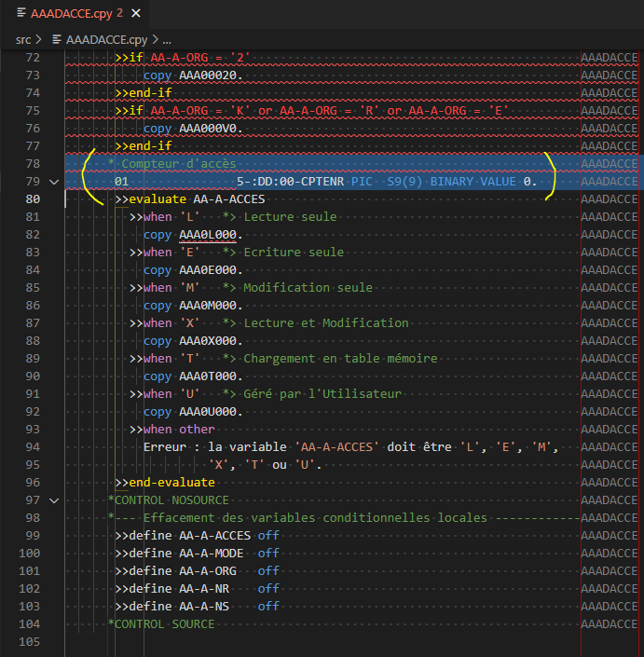The image size is (644, 657).
Task: Click copybook name AAA0X000
Action: [x=208, y=341]
